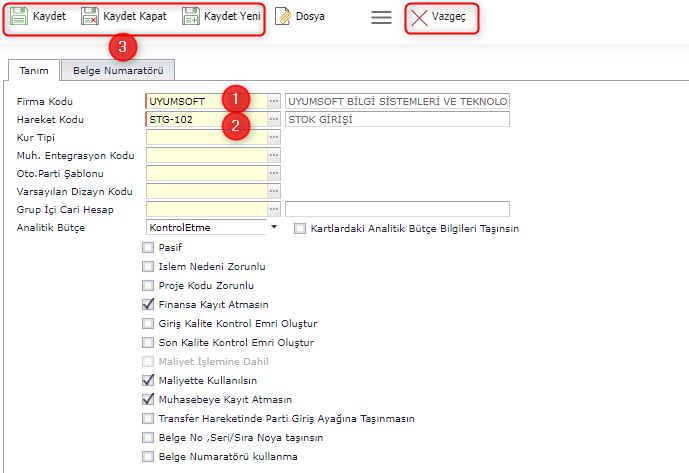689x473 pixels.
Task: Open lookup button beside Hareket Kodu field
Action: pos(274,119)
